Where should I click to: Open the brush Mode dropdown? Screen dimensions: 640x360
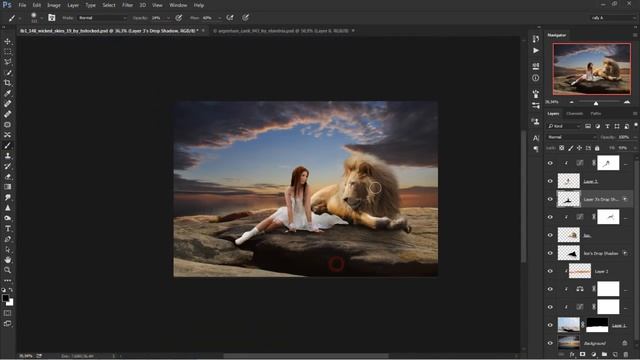[102, 18]
